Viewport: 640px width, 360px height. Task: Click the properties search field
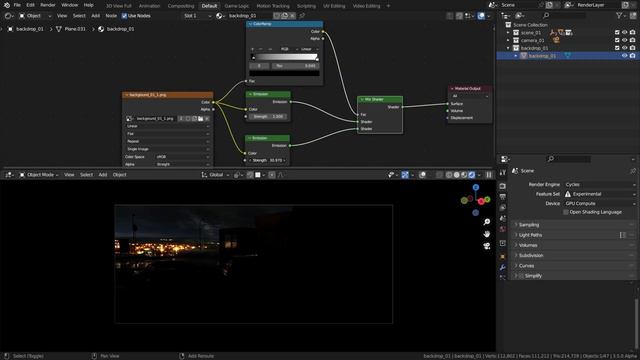pos(569,159)
